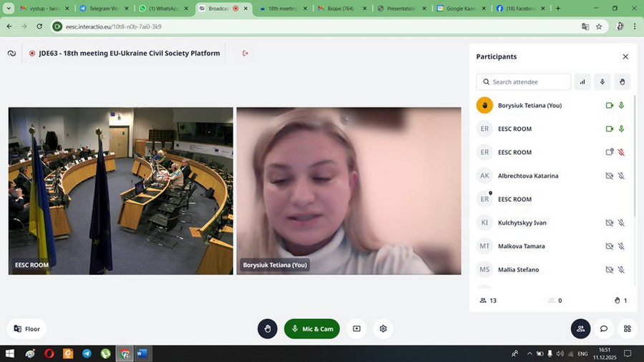Open the chat panel icon
This screenshot has height=362, width=644.
604,329
